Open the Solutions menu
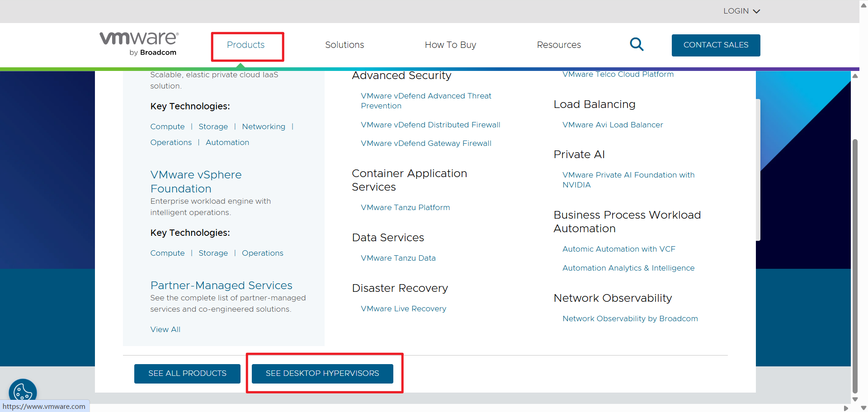Screen dimensions: 868x412 344,45
